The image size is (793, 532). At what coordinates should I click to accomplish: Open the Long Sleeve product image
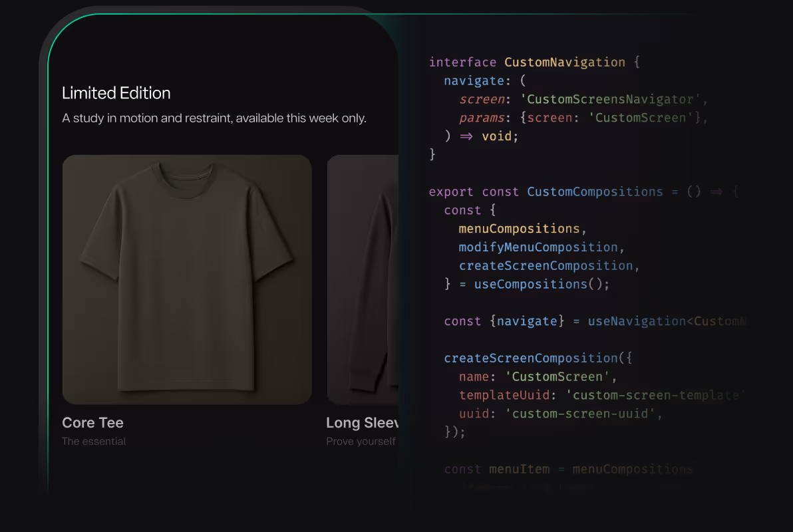363,280
